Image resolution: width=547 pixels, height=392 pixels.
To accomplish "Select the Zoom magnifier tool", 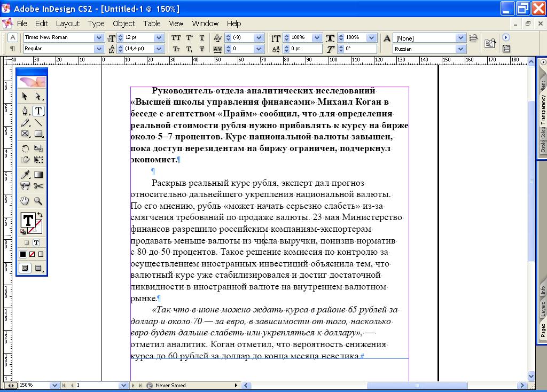I will point(38,200).
